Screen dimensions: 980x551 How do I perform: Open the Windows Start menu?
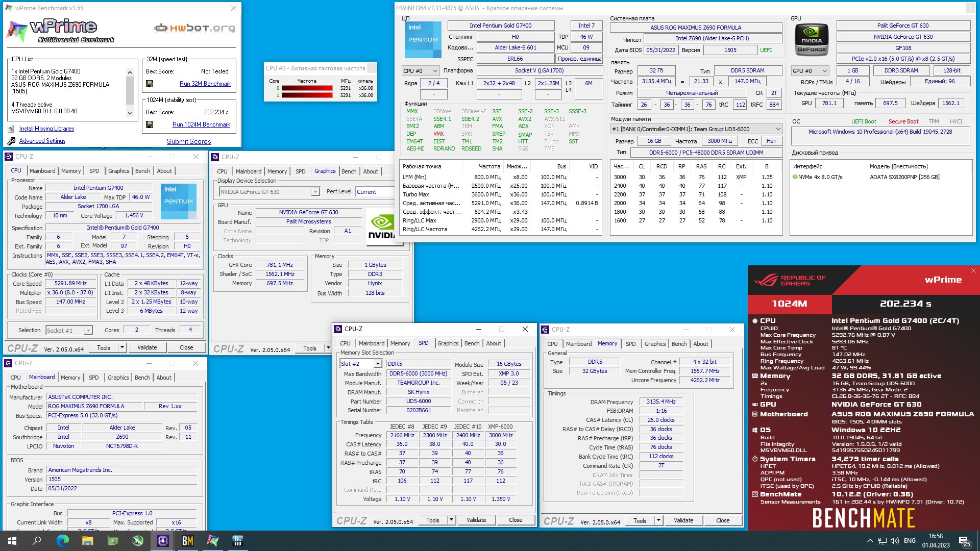coord(12,541)
